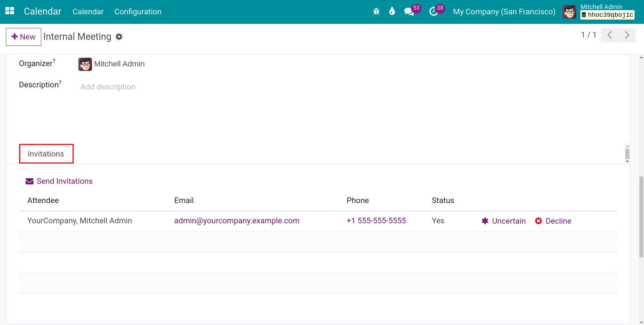644x325 pixels.
Task: Click the Internal Meeting record title
Action: (x=77, y=37)
